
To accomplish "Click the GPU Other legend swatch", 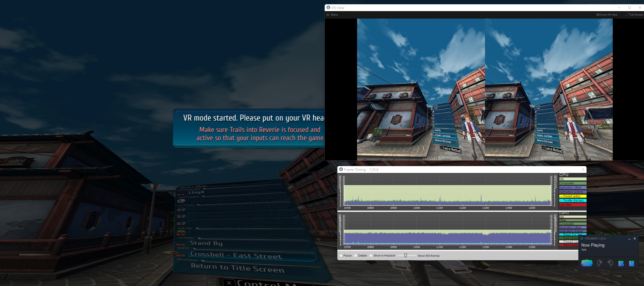I will click(x=572, y=220).
